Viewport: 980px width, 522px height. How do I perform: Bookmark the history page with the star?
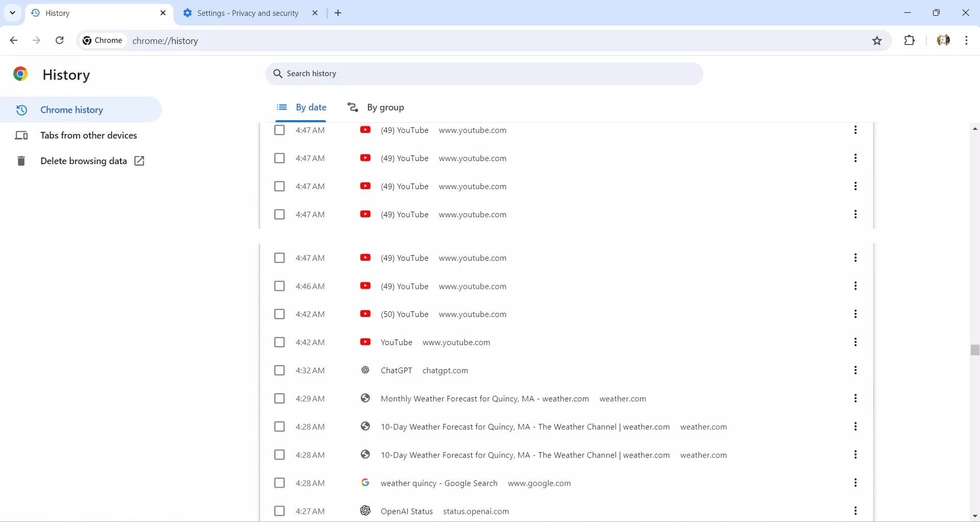878,41
